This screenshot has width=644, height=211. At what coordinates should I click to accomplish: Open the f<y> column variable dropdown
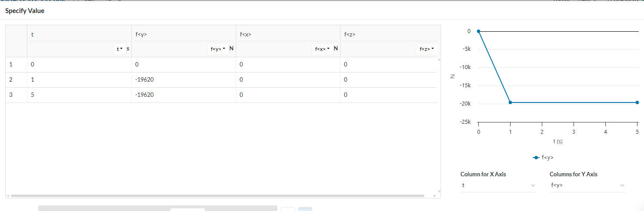(x=218, y=49)
